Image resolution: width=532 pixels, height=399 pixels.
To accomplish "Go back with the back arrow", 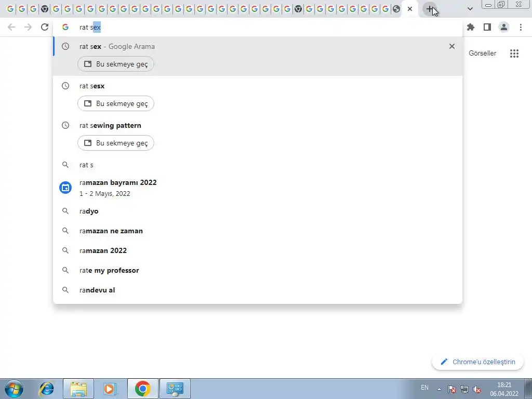I will [11, 27].
